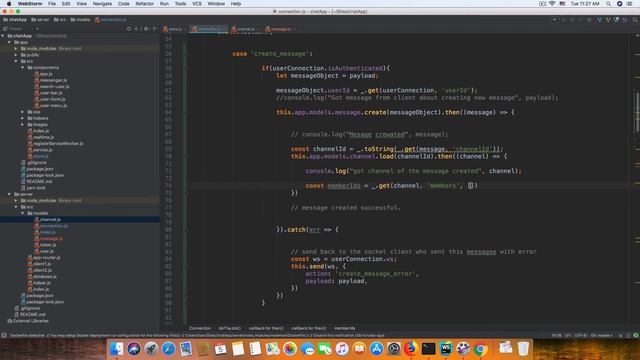Switch to WebStorm dock icon
640x360 pixels.
pos(446,349)
